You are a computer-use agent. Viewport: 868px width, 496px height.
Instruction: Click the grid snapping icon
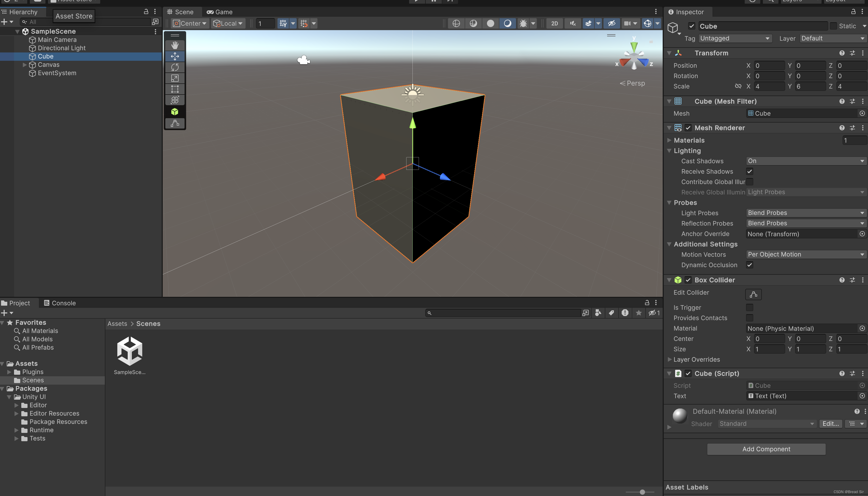point(283,23)
